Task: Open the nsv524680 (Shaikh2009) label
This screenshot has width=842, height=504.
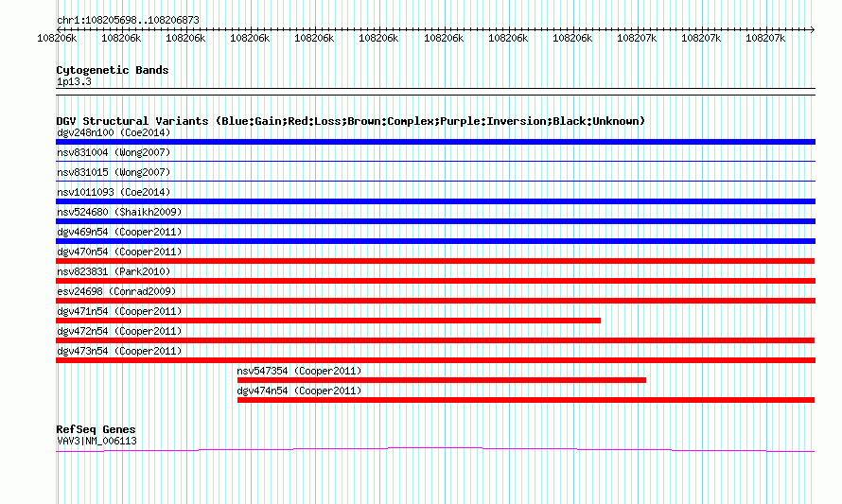Action: pyautogui.click(x=119, y=212)
